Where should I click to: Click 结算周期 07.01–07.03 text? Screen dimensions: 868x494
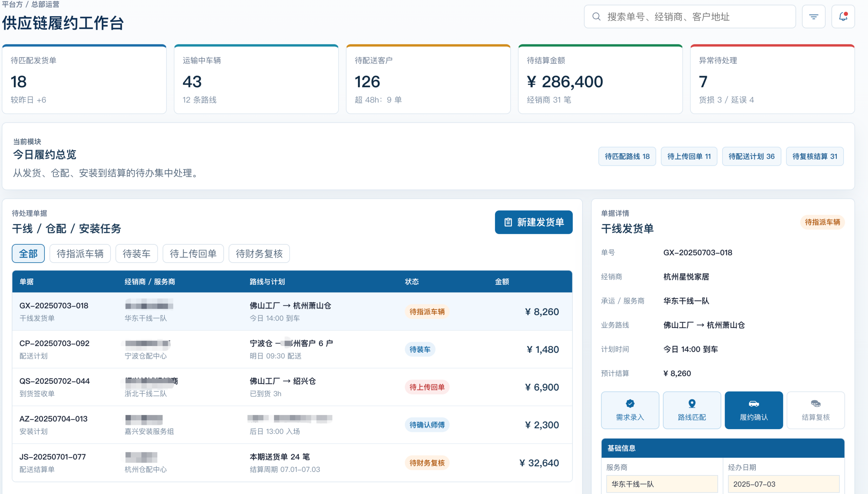285,470
